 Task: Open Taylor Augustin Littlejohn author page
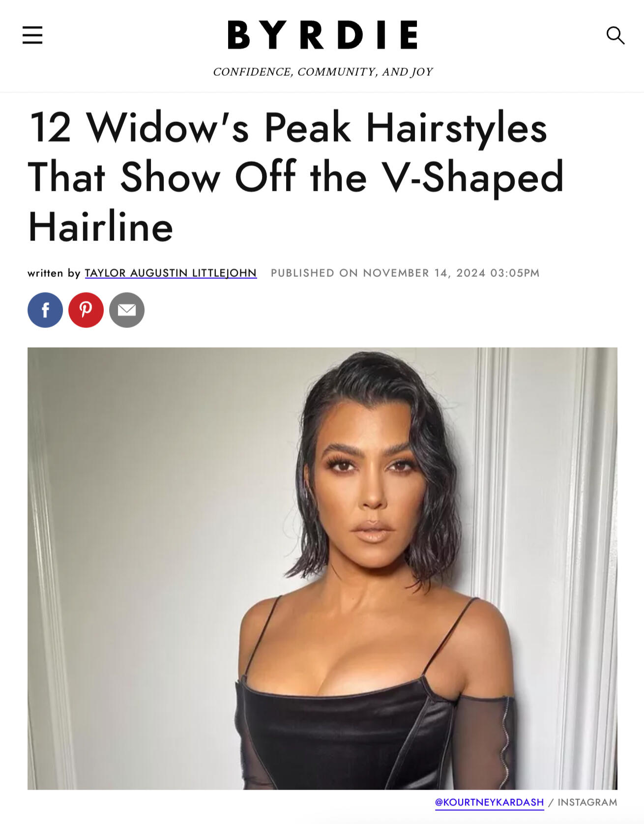[x=171, y=273]
